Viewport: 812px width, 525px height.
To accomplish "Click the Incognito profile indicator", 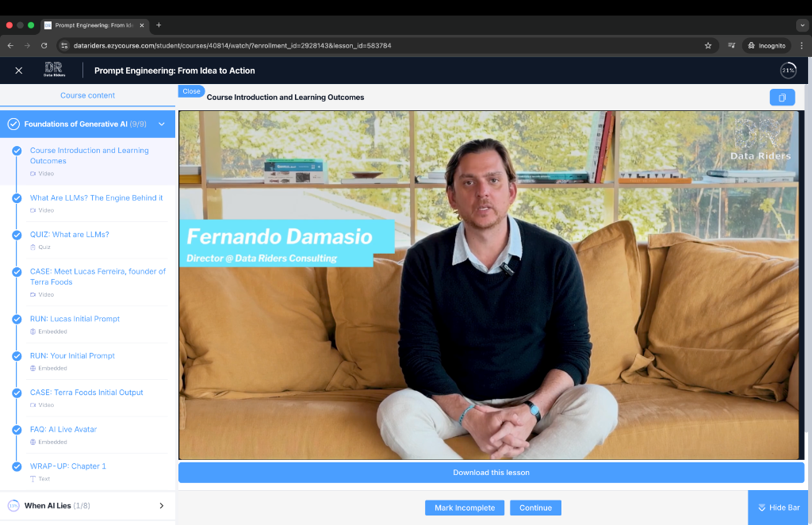I will (x=767, y=45).
